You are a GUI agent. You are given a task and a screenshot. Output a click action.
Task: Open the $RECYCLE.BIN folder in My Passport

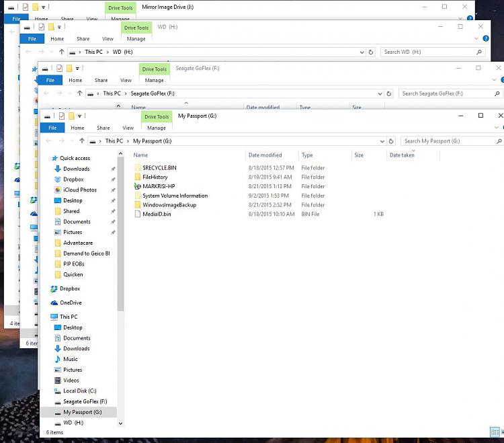pyautogui.click(x=159, y=168)
